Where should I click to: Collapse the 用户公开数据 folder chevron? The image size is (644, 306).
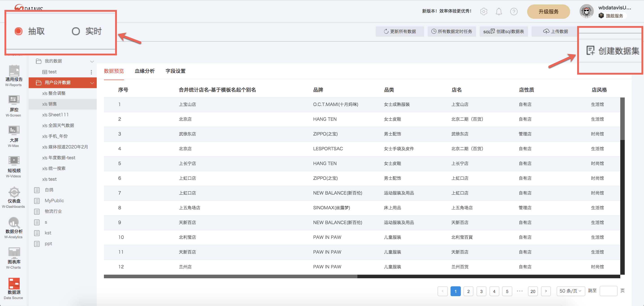pyautogui.click(x=92, y=83)
